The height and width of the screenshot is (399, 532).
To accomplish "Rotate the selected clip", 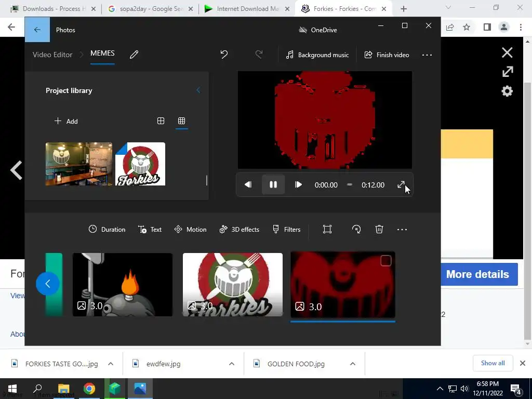I will pos(356,229).
